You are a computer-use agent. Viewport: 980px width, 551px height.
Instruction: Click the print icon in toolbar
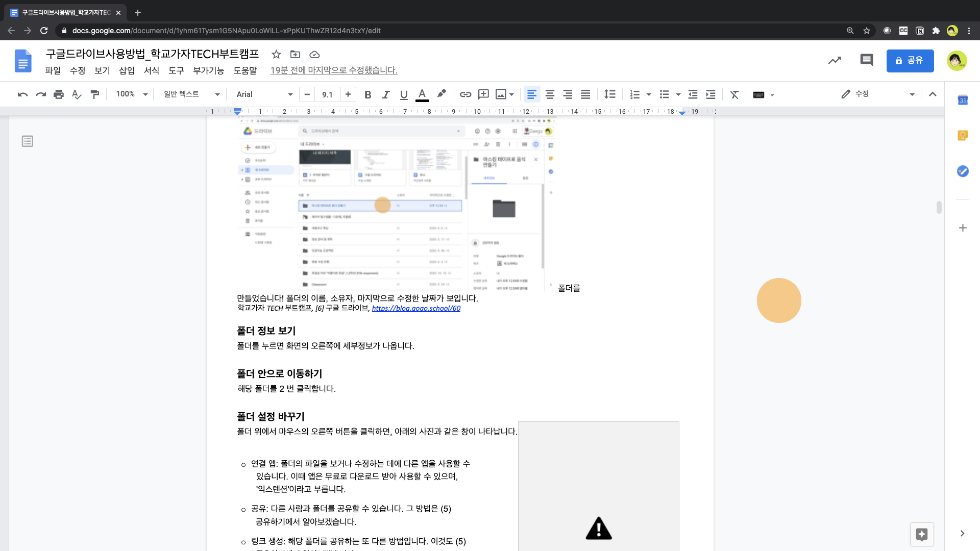point(59,94)
